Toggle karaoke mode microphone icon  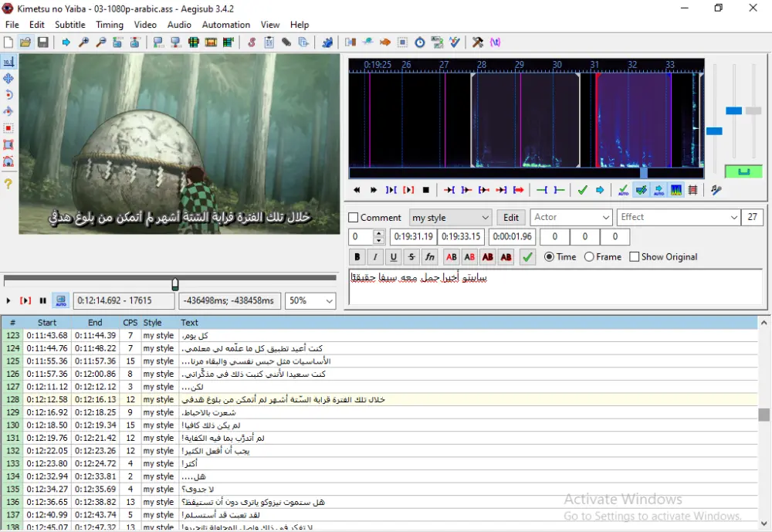[716, 190]
